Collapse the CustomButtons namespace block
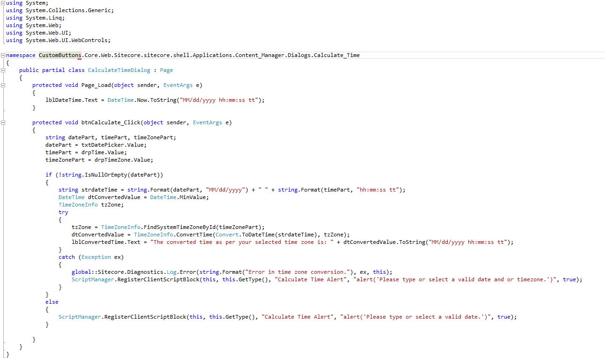This screenshot has width=605, height=364. pyautogui.click(x=3, y=55)
